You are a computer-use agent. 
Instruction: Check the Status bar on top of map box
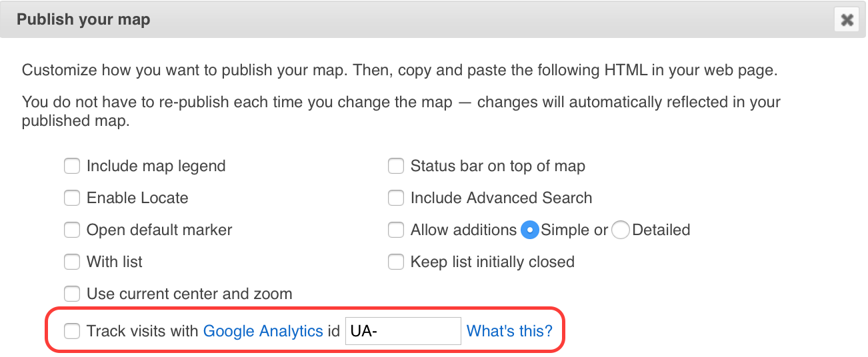coord(396,166)
